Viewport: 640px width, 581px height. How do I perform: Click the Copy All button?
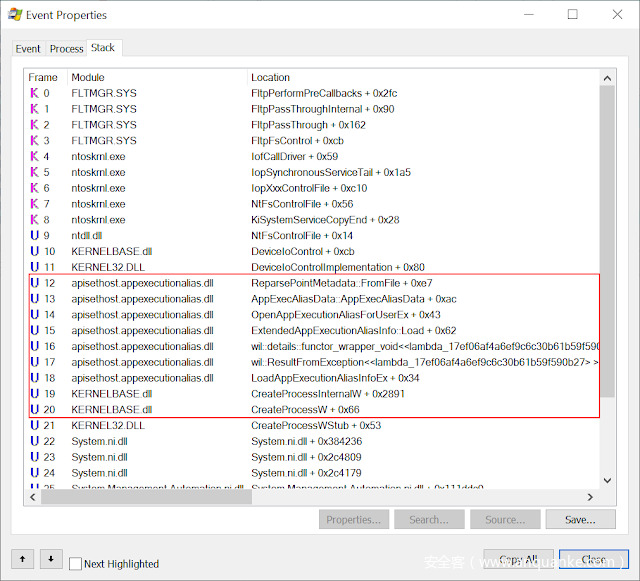pos(518,559)
